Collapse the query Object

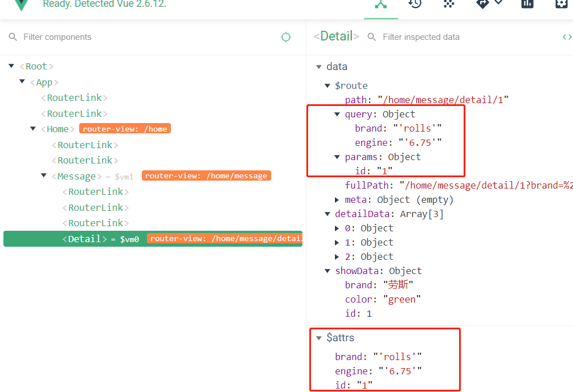(337, 114)
